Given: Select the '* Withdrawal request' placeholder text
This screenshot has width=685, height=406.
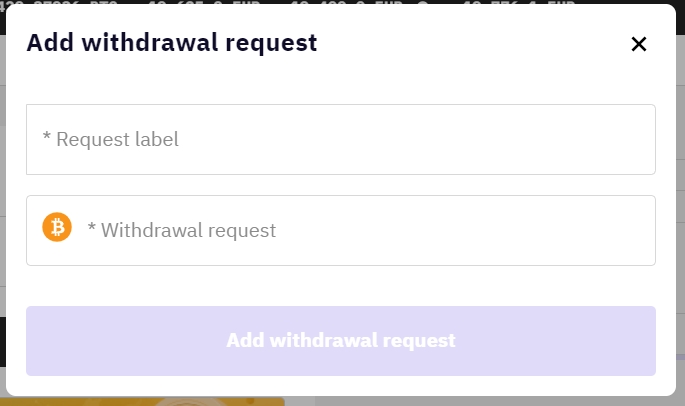Looking at the screenshot, I should [x=182, y=230].
